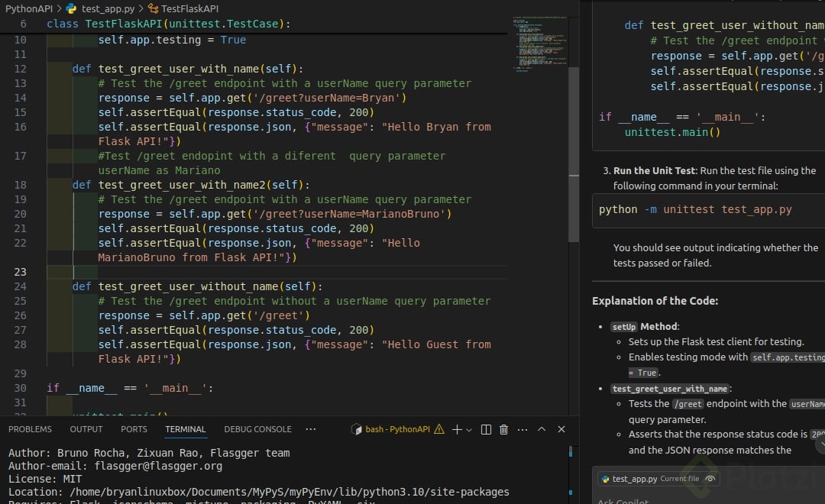Screen dimensions: 825x504
Task: Click the test_app.py attached file chip
Action: point(634,479)
